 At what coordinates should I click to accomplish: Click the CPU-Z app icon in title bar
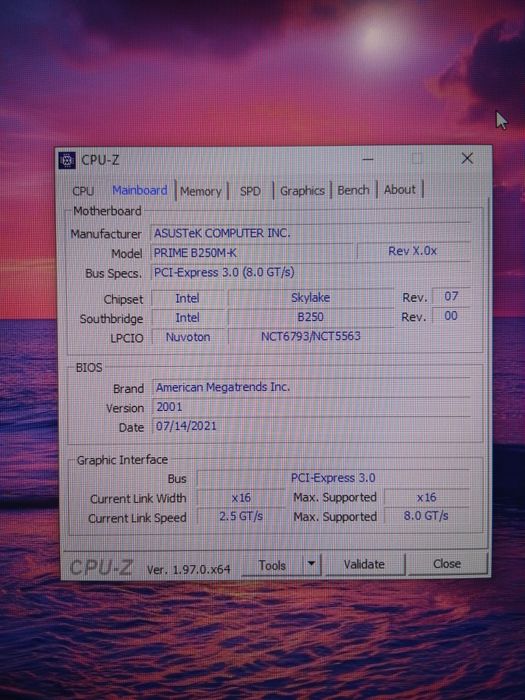click(67, 161)
